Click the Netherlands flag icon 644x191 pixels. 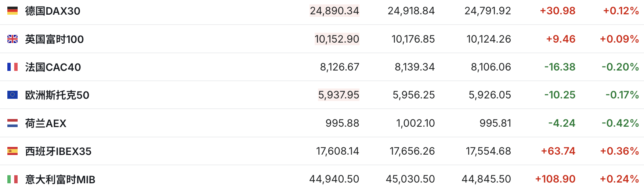[12, 123]
